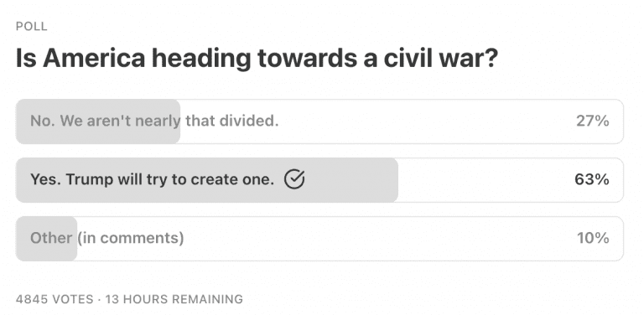Click the "13 HOURS REMAINING" text
This screenshot has width=644, height=315.
pos(174,299)
